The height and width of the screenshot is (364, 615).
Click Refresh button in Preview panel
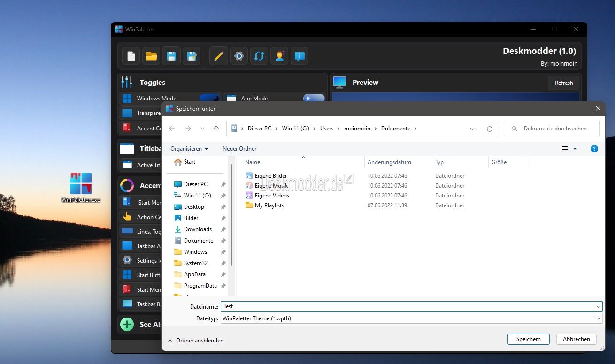564,83
